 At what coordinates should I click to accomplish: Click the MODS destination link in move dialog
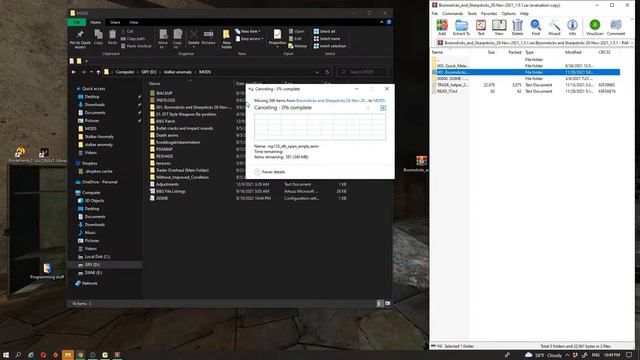point(379,100)
